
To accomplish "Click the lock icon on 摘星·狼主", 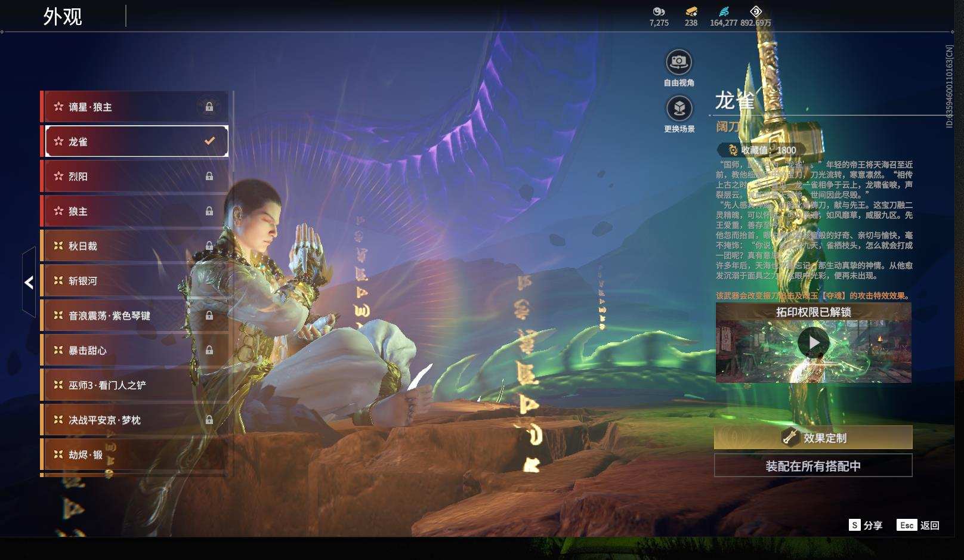I will 209,107.
